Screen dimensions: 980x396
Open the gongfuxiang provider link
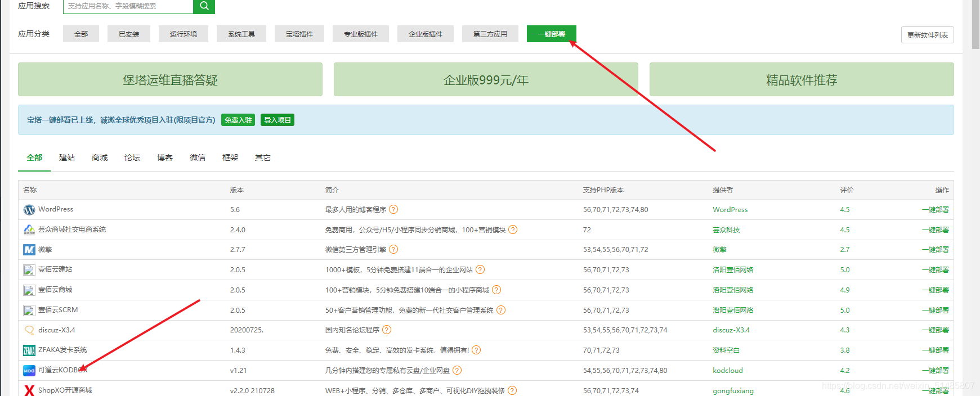[733, 390]
